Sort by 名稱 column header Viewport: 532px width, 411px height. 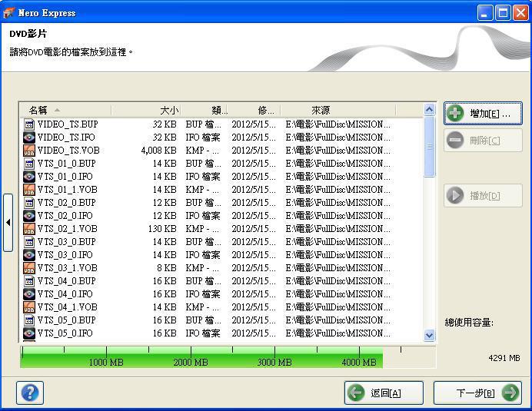tap(65, 110)
